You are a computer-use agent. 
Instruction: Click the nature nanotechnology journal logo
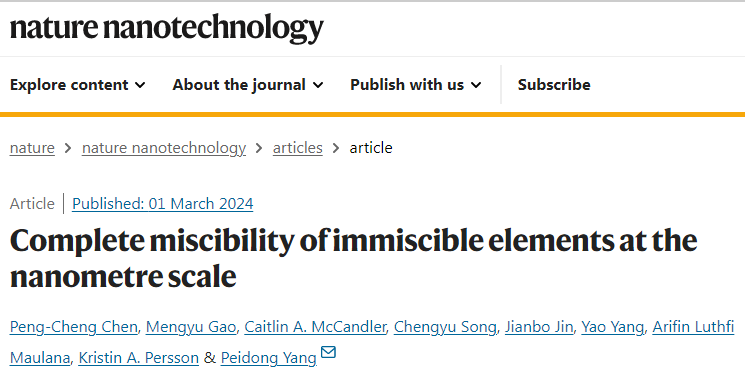[167, 28]
